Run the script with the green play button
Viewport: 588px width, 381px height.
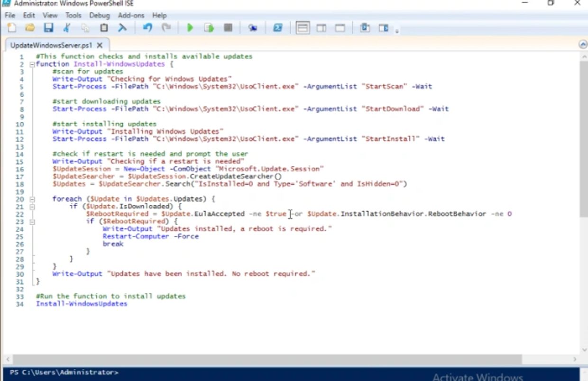(x=190, y=28)
